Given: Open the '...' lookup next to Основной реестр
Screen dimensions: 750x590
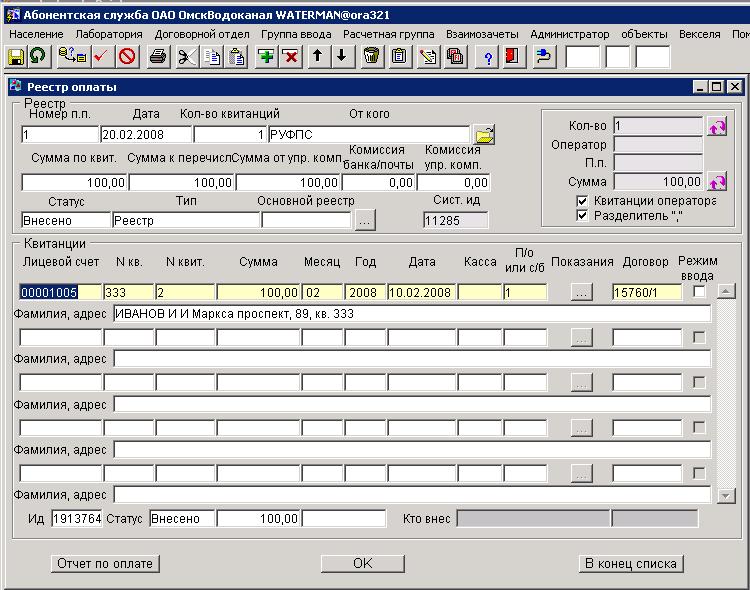Looking at the screenshot, I should pyautogui.click(x=365, y=220).
